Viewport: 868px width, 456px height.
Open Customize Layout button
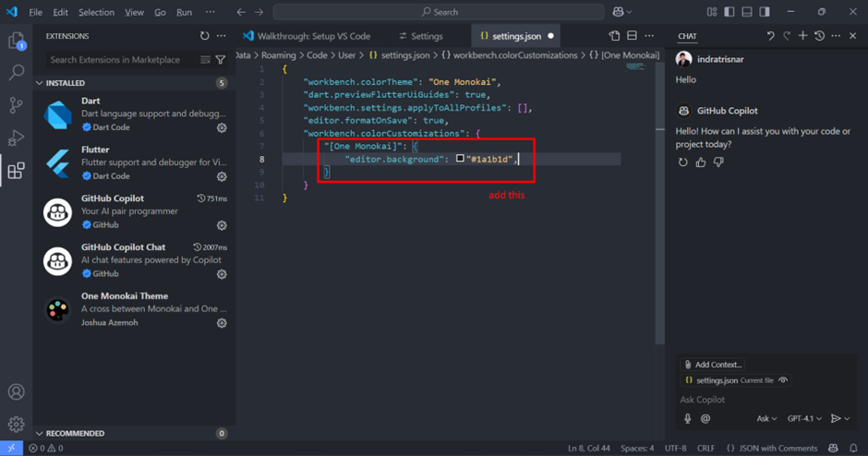pyautogui.click(x=712, y=12)
